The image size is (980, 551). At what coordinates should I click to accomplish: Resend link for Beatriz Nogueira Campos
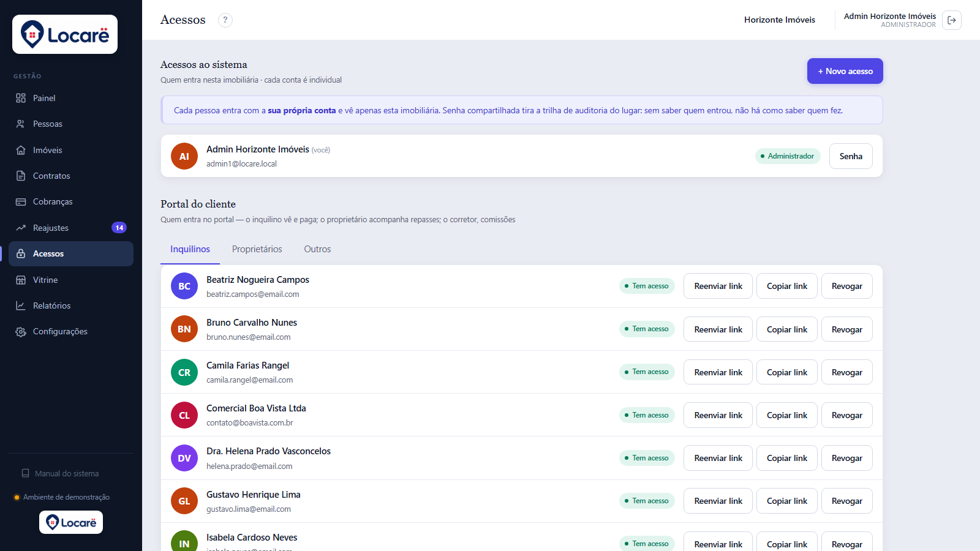point(718,286)
